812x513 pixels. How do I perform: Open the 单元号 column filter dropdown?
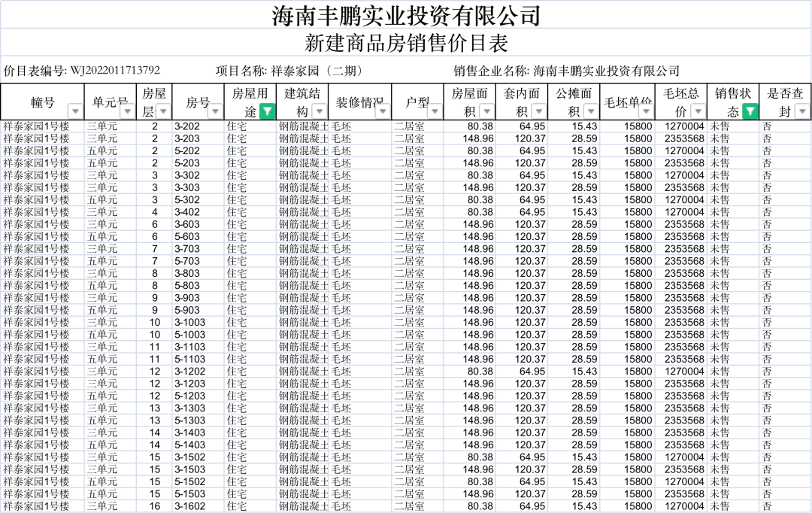pyautogui.click(x=127, y=111)
